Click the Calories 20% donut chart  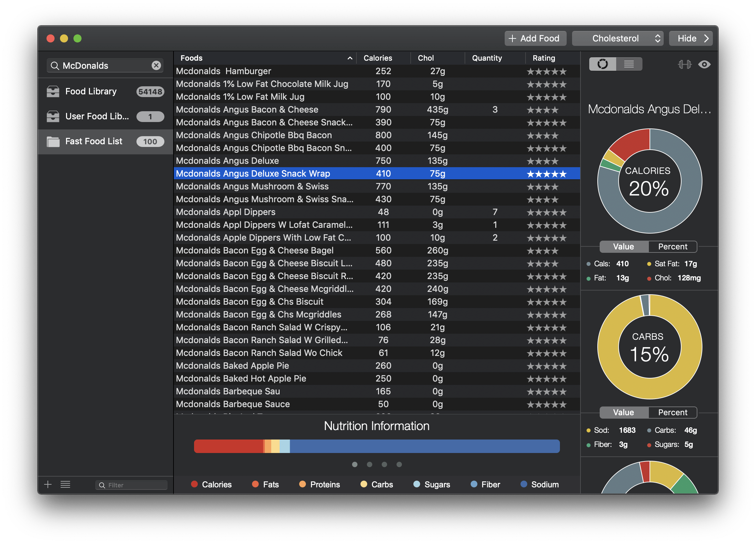click(x=650, y=181)
